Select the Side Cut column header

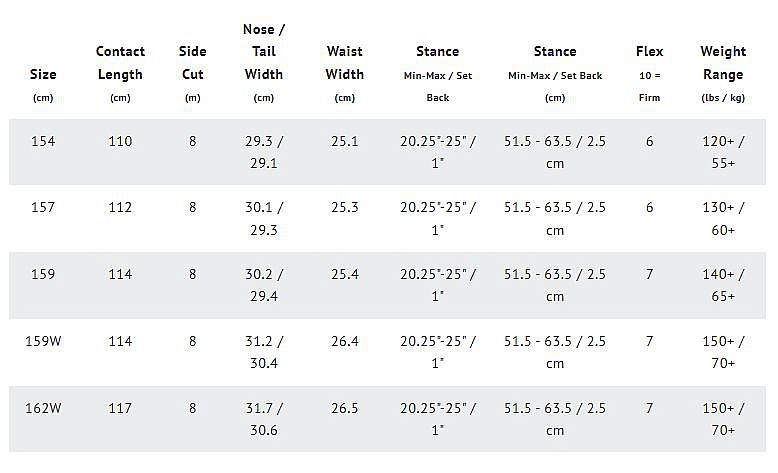(x=193, y=73)
